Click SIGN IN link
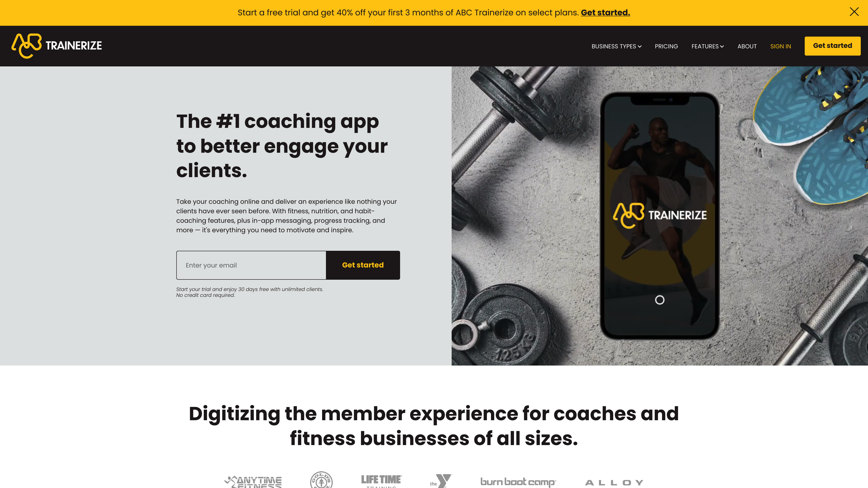The height and width of the screenshot is (488, 868). 780,46
